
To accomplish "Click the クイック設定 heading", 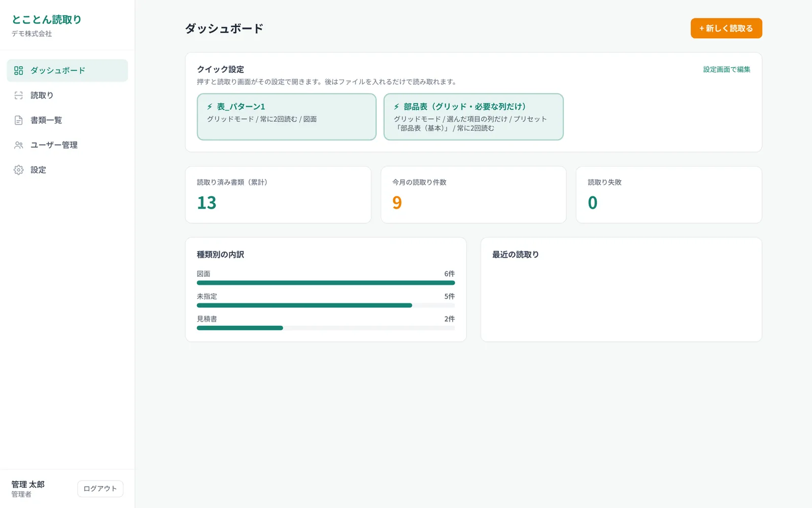I will tap(221, 70).
